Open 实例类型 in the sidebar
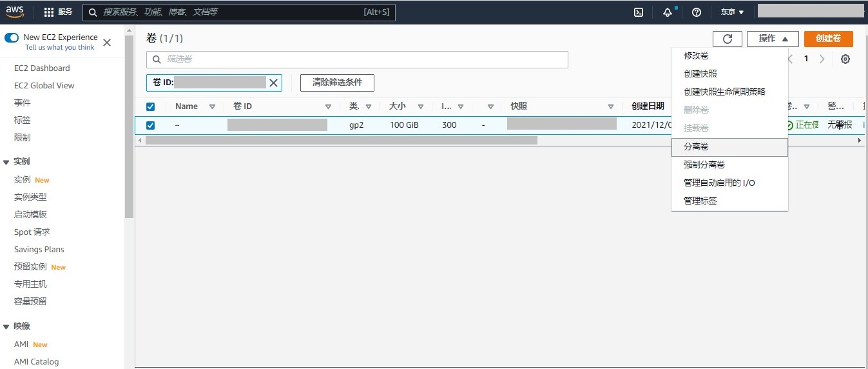868x369 pixels. pyautogui.click(x=30, y=197)
